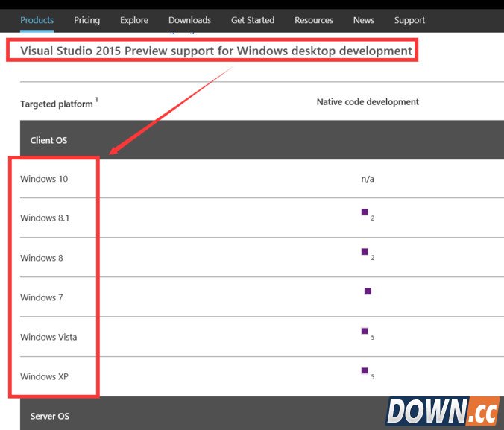Click the purple support marker for Windows 7

click(x=368, y=291)
